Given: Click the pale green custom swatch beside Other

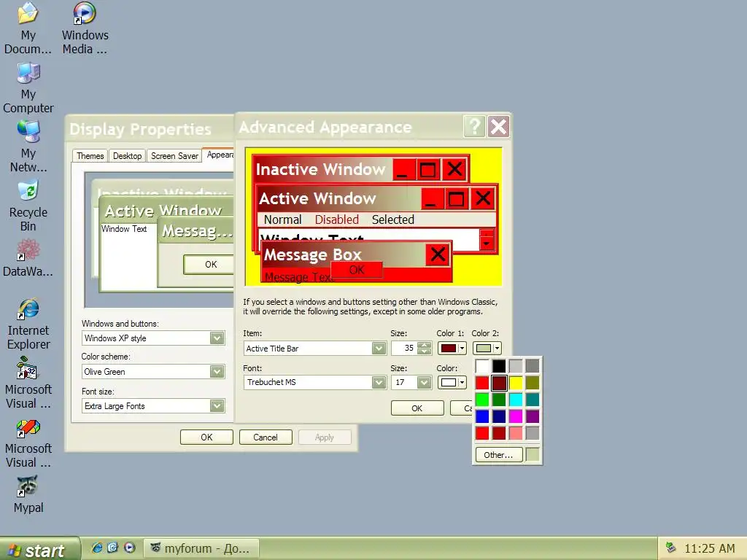Looking at the screenshot, I should (x=533, y=455).
